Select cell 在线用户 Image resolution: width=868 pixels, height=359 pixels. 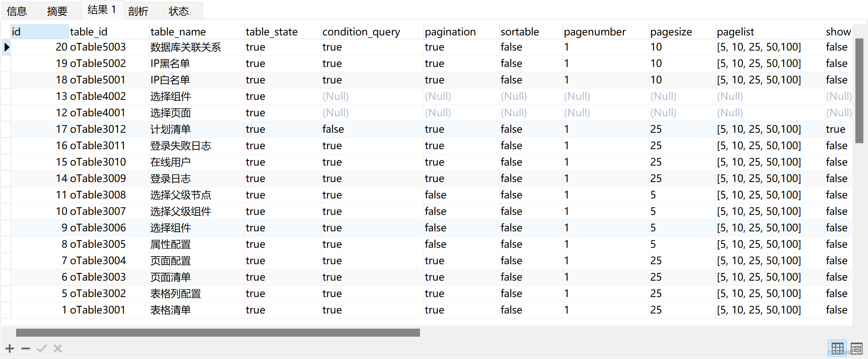coord(197,162)
